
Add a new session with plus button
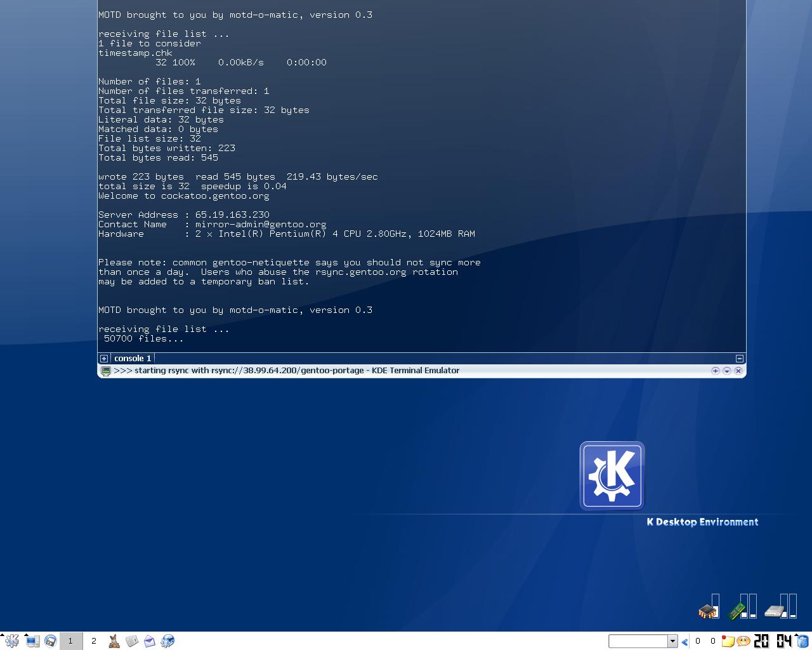104,359
